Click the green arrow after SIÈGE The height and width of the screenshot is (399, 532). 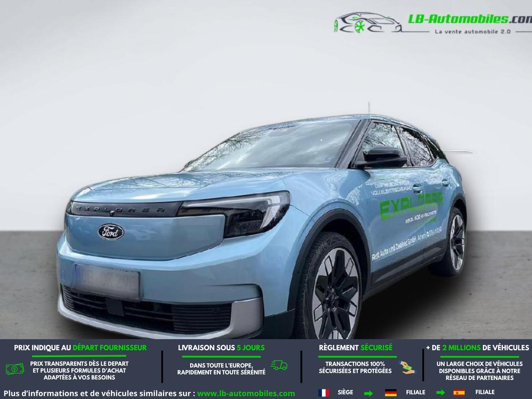point(368,393)
